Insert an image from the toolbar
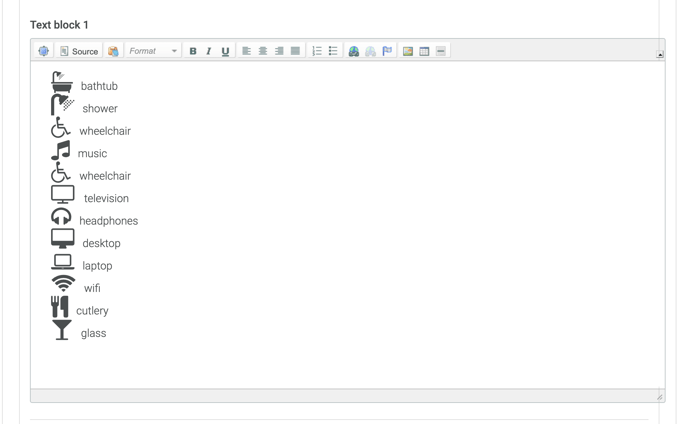 click(408, 51)
